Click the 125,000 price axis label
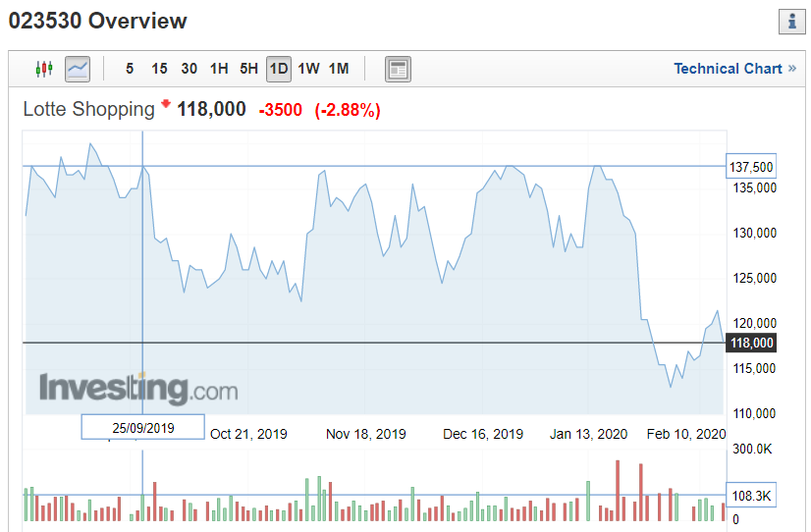 click(755, 278)
